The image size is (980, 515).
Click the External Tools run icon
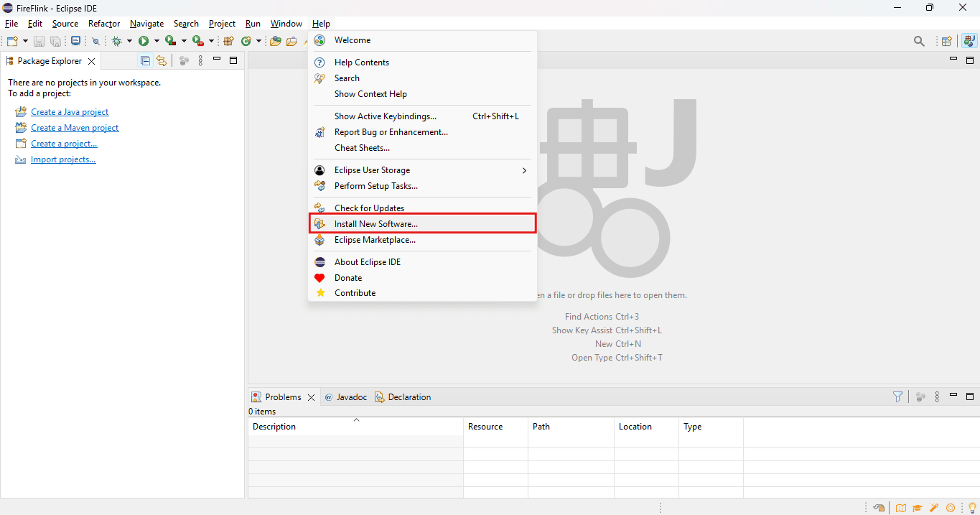coord(197,42)
